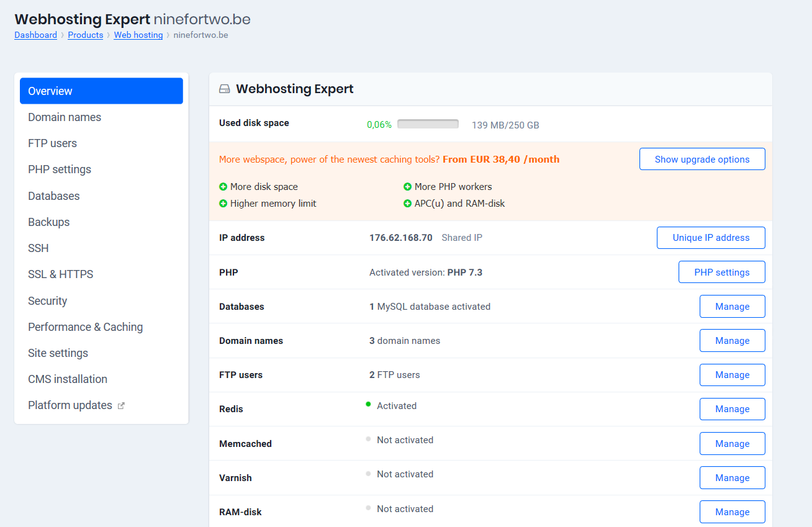Request a Unique IP address
Screen dimensions: 812x527
(x=711, y=238)
